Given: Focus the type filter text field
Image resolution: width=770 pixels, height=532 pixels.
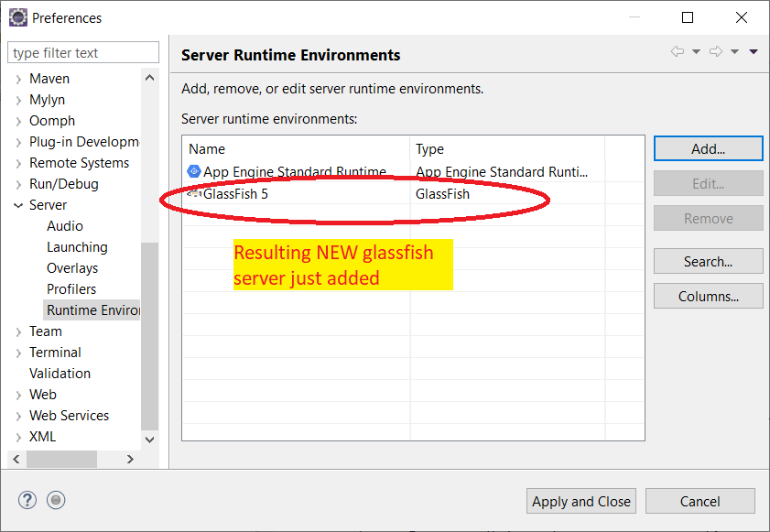Looking at the screenshot, I should click(83, 53).
